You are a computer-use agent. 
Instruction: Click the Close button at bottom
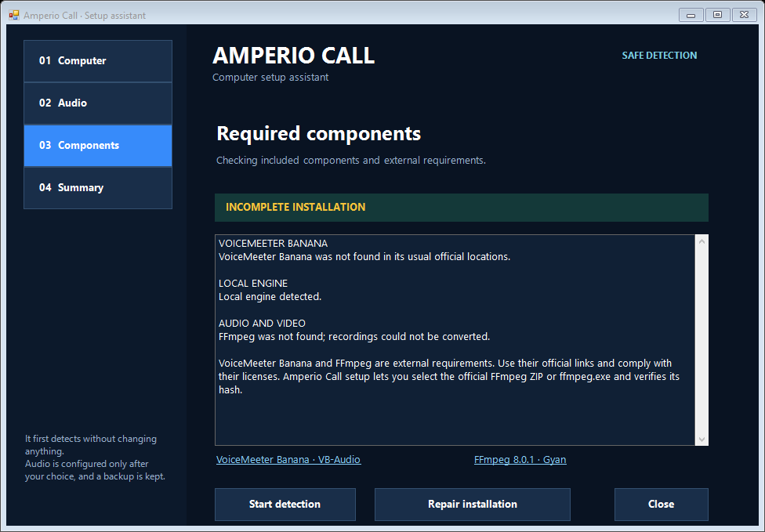[661, 505]
